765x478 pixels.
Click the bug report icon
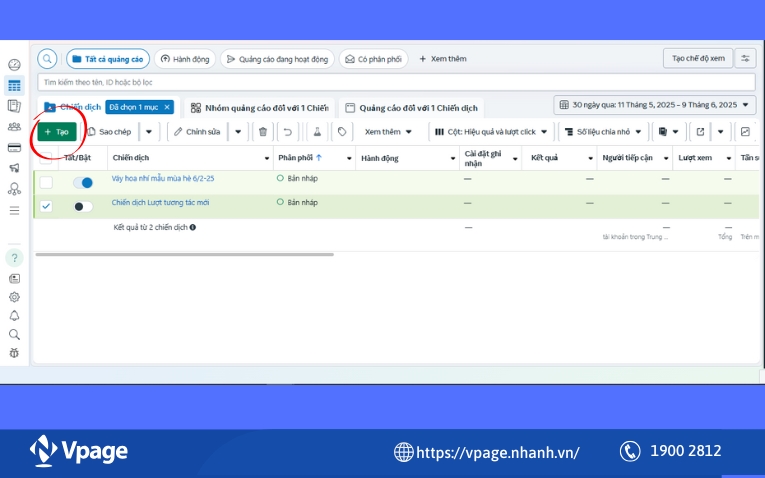(x=14, y=353)
